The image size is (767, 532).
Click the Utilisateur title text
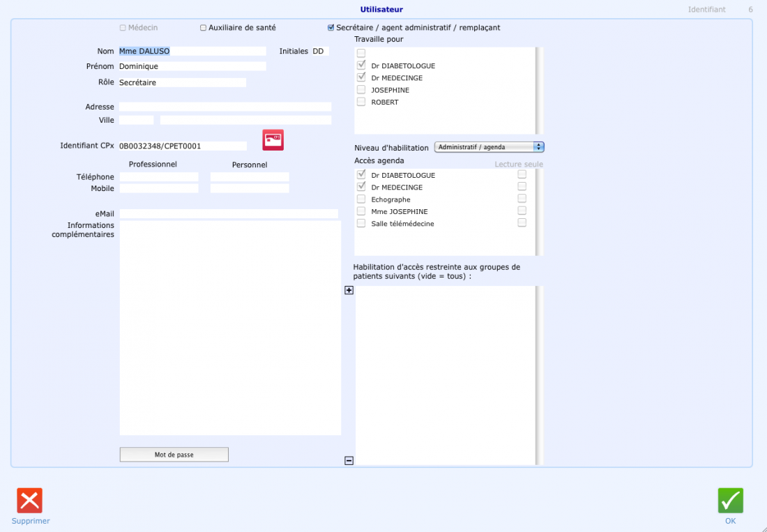click(x=381, y=9)
